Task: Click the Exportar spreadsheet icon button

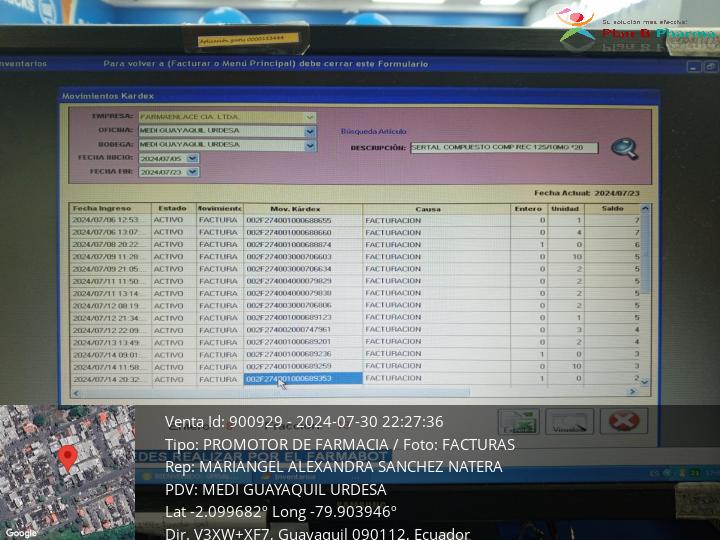Action: click(x=519, y=421)
